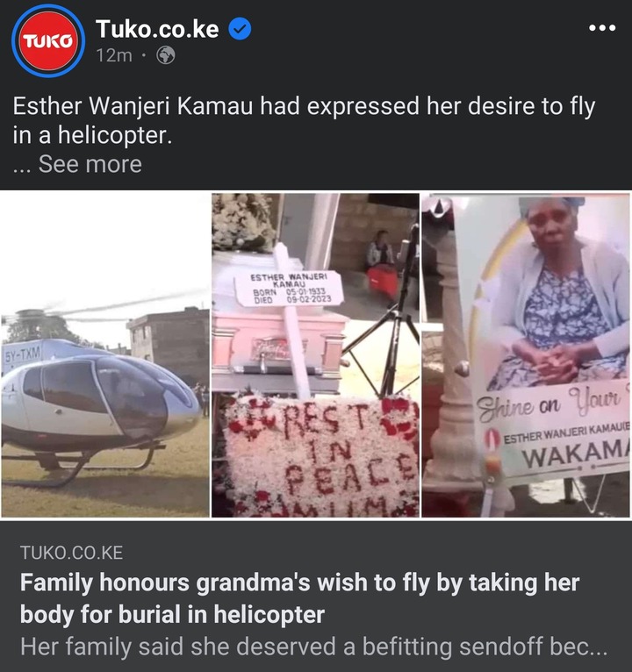This screenshot has height=672, width=632.
Task: Click the Her family said description snippet
Action: tap(314, 647)
